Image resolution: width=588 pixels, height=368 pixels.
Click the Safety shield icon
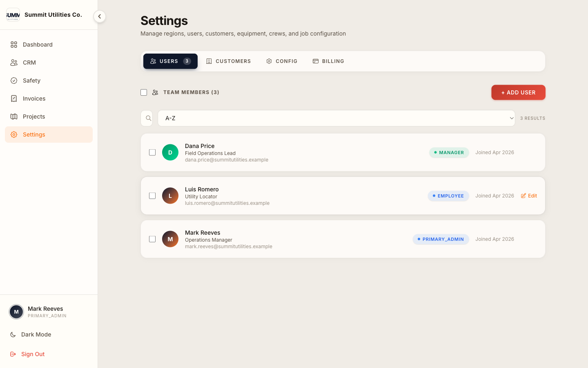pyautogui.click(x=14, y=80)
